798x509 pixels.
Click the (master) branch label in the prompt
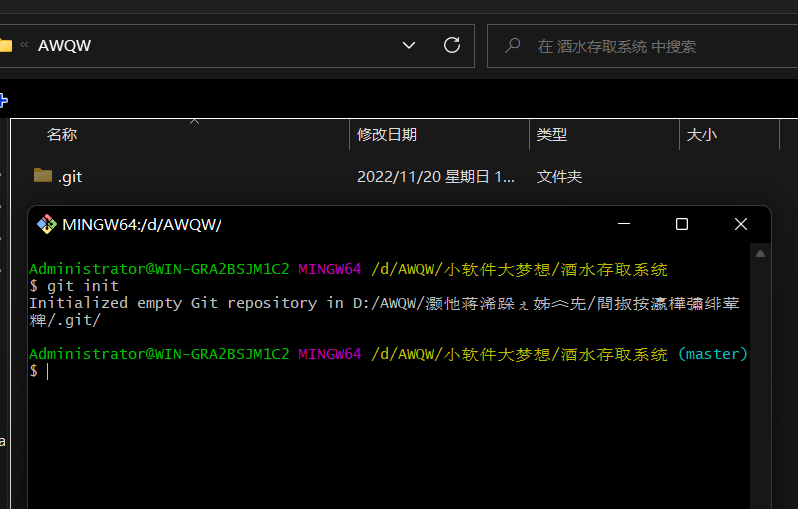pos(712,354)
